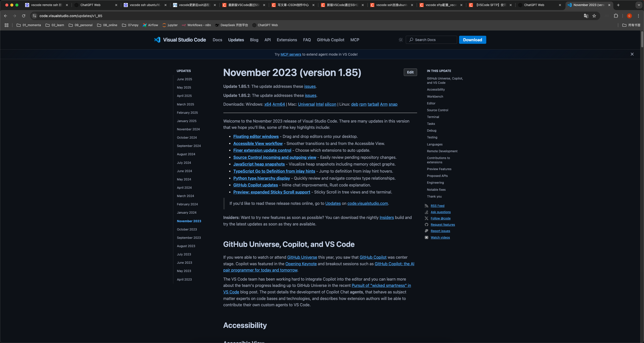This screenshot has height=343, width=644.
Task: Open the Chrome profile avatar
Action: 629,16
